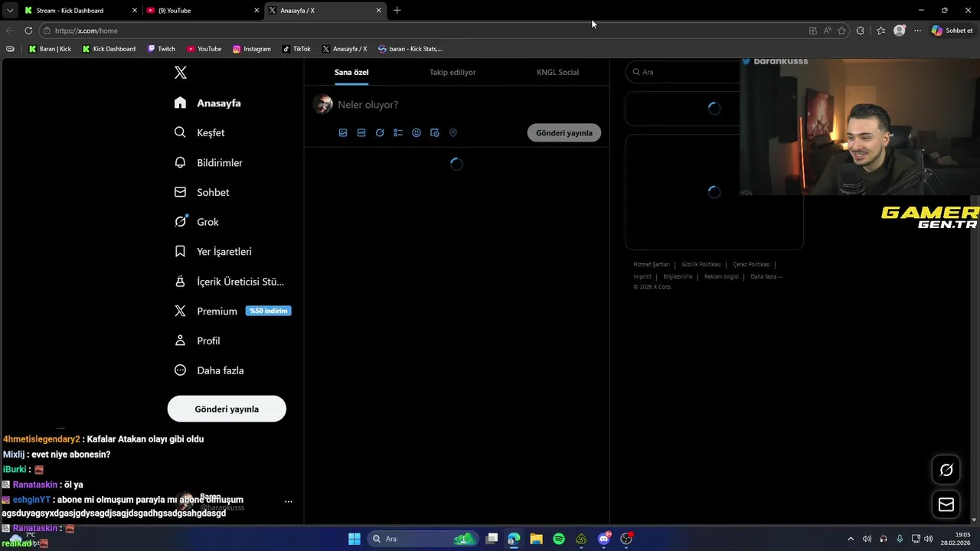Open YouTube bookmark
This screenshot has width=980, height=551.
204,49
